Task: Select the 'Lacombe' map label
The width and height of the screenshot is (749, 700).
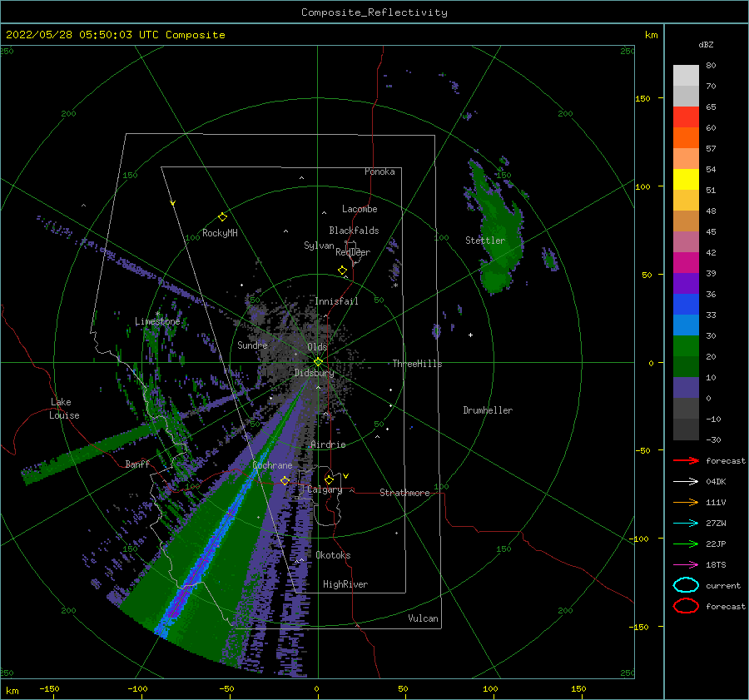Action: coord(360,209)
